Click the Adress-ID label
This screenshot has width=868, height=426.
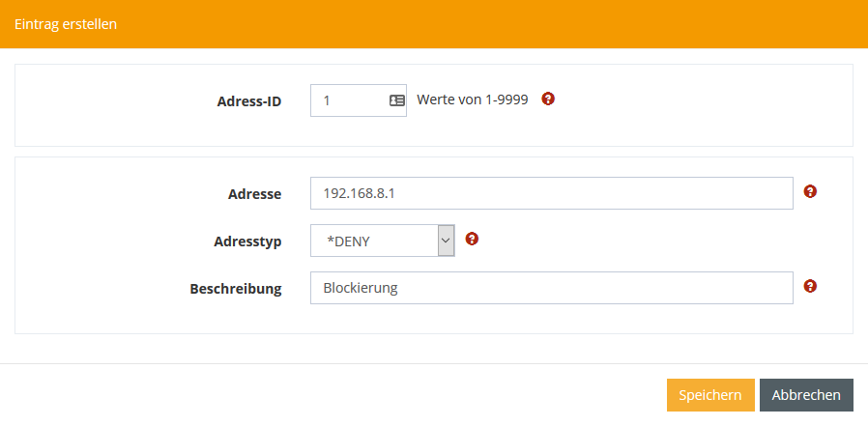pyautogui.click(x=249, y=100)
